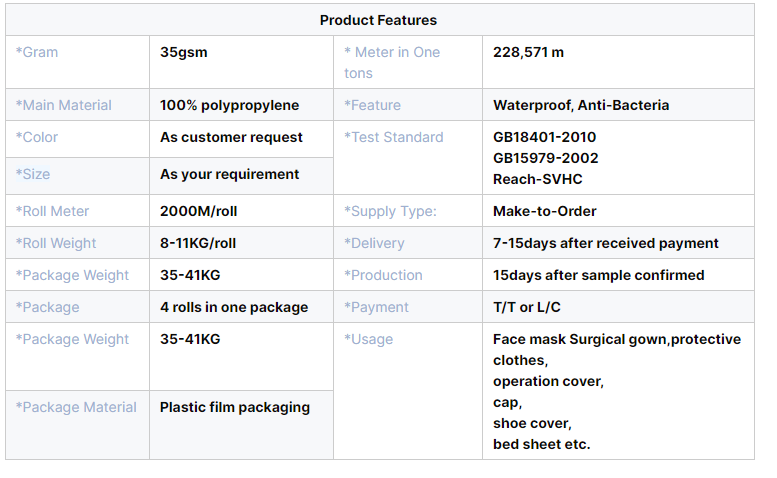Select the *Usage label cell
This screenshot has width=777, height=478.
pyautogui.click(x=369, y=339)
